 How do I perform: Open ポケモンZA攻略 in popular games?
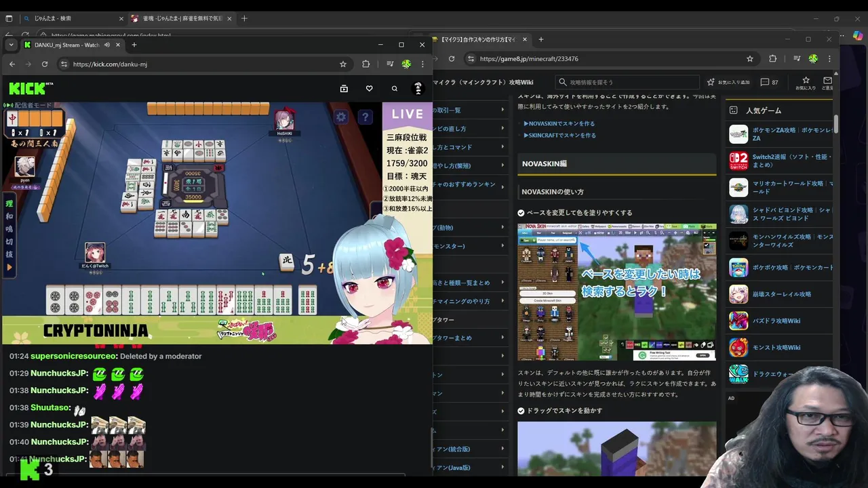pyautogui.click(x=781, y=134)
